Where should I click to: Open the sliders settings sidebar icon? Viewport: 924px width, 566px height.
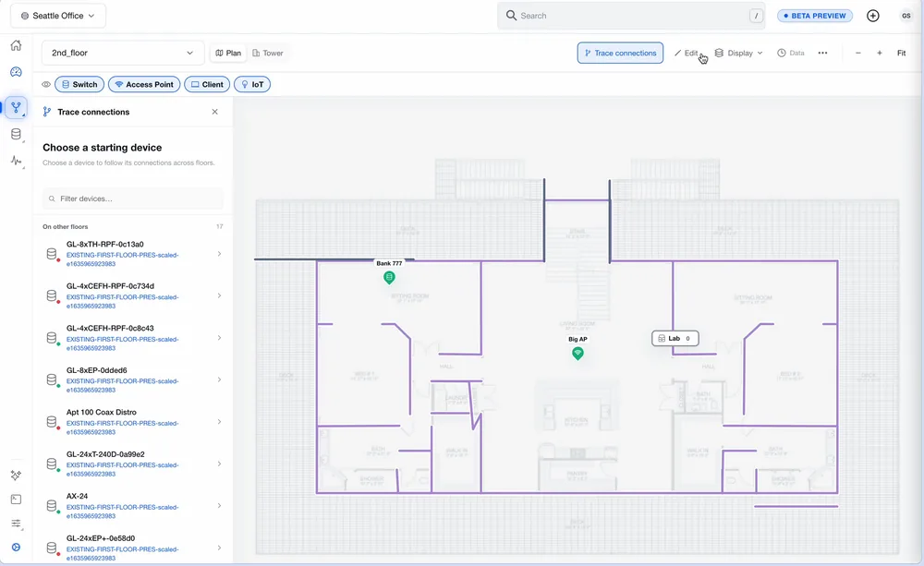[x=16, y=524]
